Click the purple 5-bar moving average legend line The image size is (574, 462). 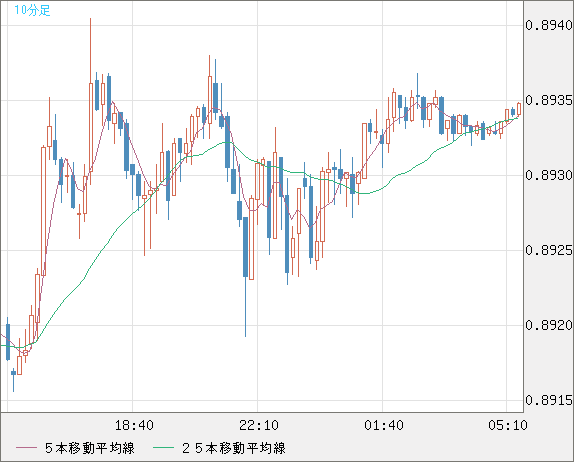coord(26,448)
